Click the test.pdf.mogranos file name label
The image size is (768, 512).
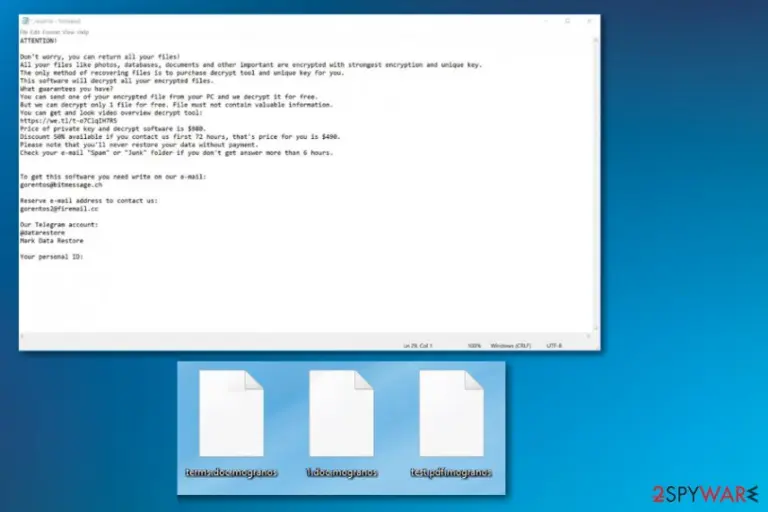(451, 472)
